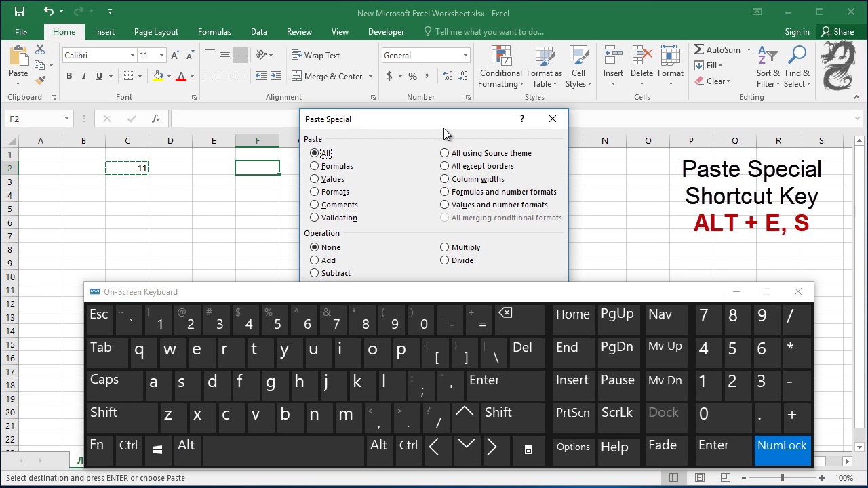
Task: Open Conditional Formatting in Styles group
Action: (x=500, y=67)
